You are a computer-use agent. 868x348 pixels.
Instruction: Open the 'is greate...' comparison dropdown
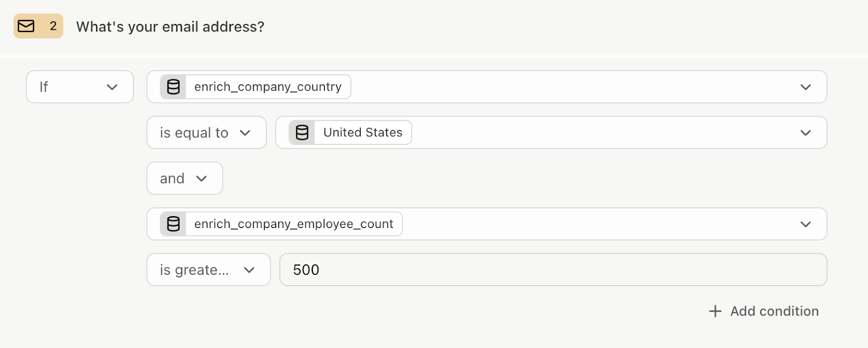coord(209,270)
